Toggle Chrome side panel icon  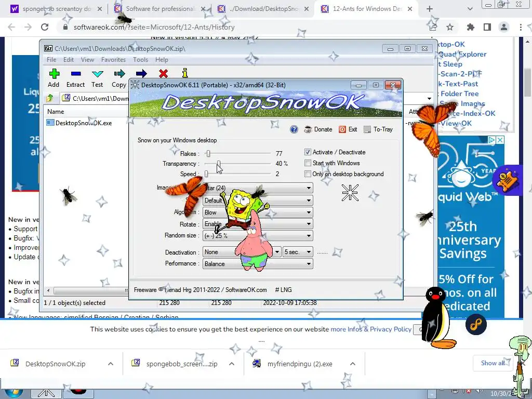[487, 27]
